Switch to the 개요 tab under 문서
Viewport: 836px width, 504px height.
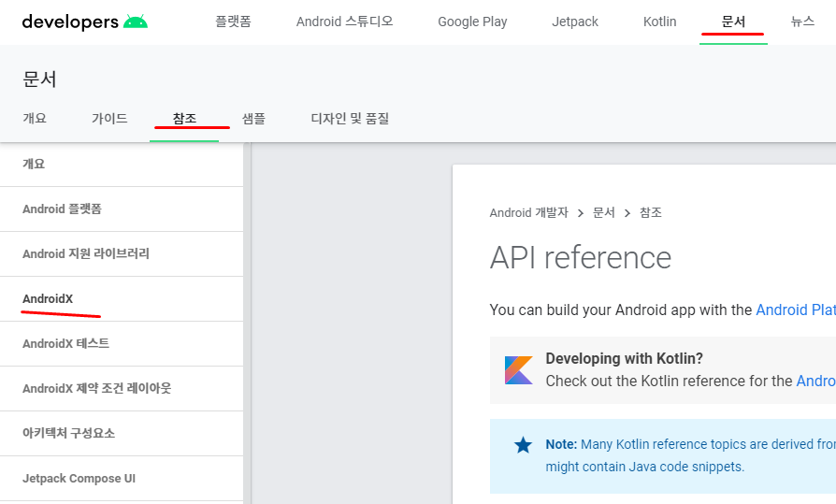35,118
